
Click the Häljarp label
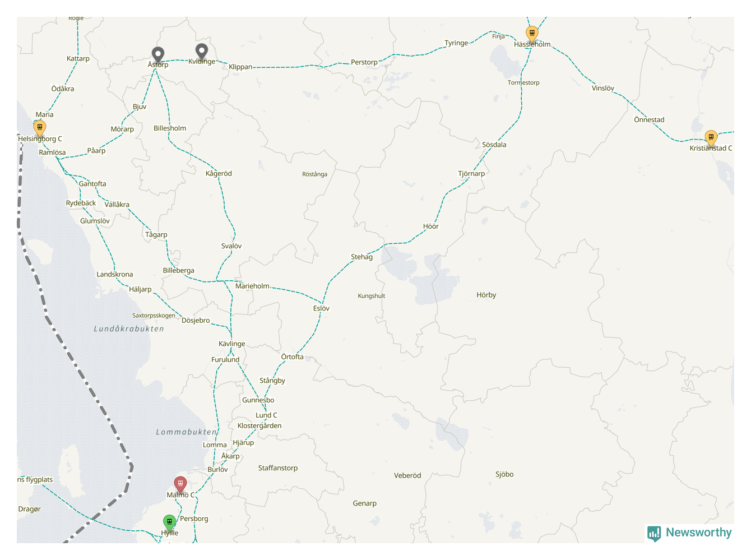[x=140, y=290]
